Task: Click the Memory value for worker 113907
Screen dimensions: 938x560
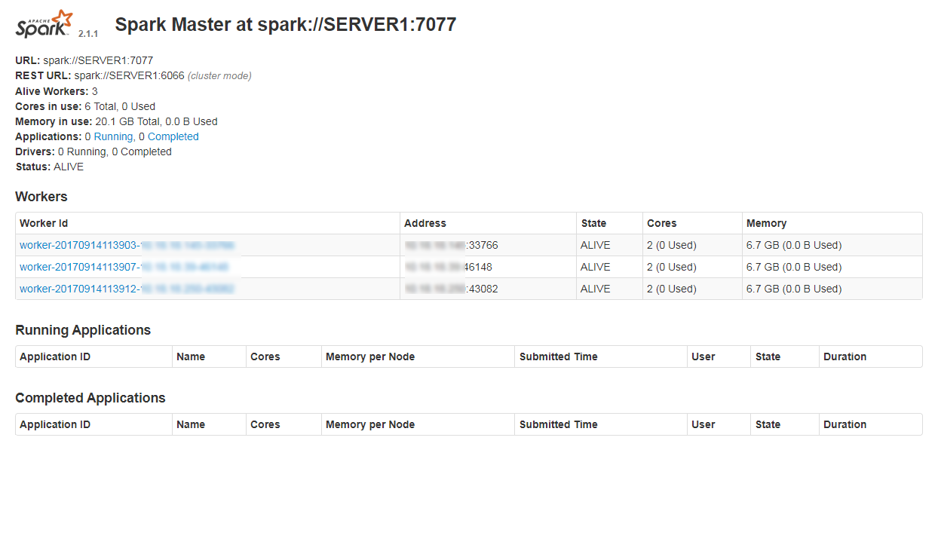Action: [x=794, y=267]
